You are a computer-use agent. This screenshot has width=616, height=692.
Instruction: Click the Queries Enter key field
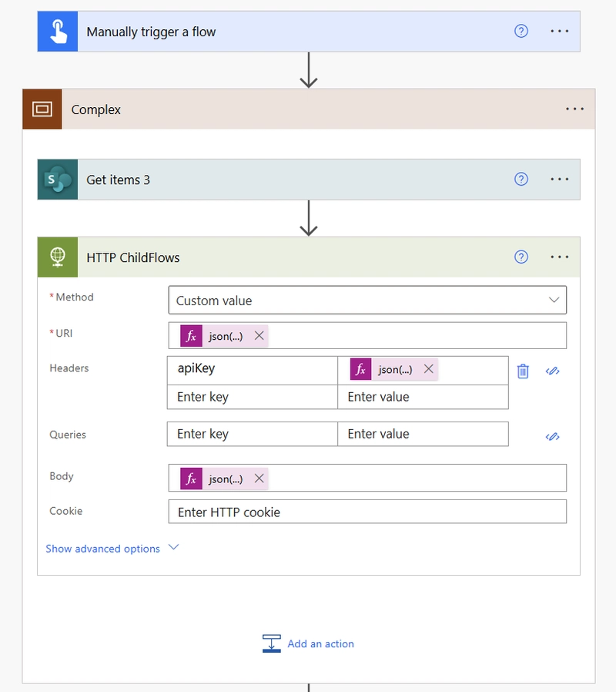[x=253, y=434]
